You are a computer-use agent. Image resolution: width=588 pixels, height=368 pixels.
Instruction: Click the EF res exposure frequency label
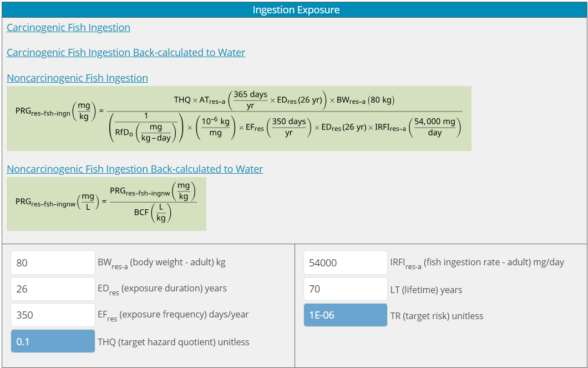click(x=173, y=315)
